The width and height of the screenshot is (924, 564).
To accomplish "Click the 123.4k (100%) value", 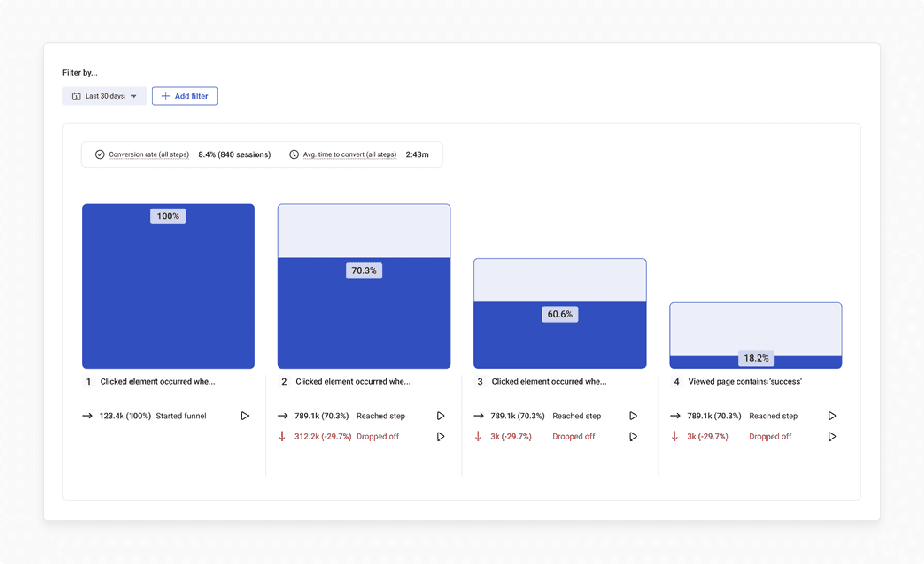I will click(125, 416).
